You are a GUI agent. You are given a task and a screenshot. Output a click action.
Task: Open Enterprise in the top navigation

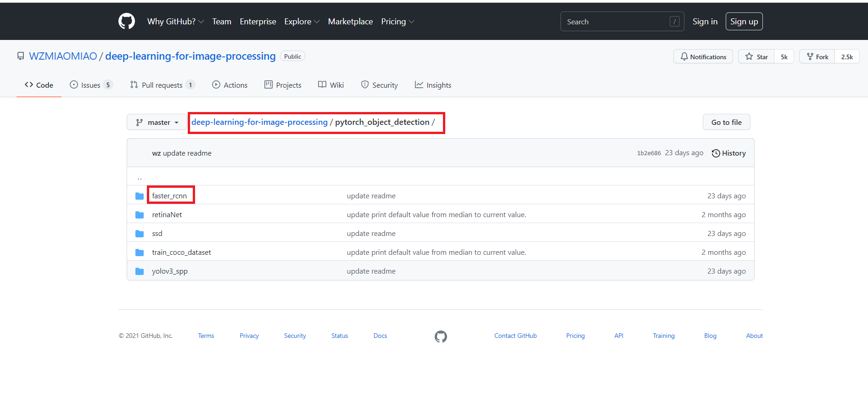258,22
